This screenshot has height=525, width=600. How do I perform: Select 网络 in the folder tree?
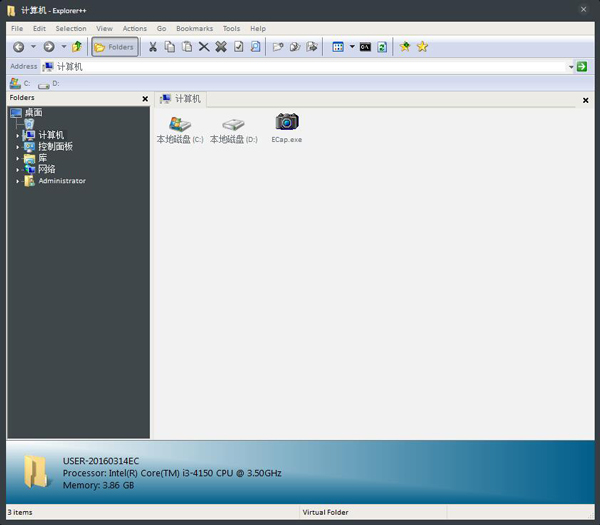tap(47, 169)
